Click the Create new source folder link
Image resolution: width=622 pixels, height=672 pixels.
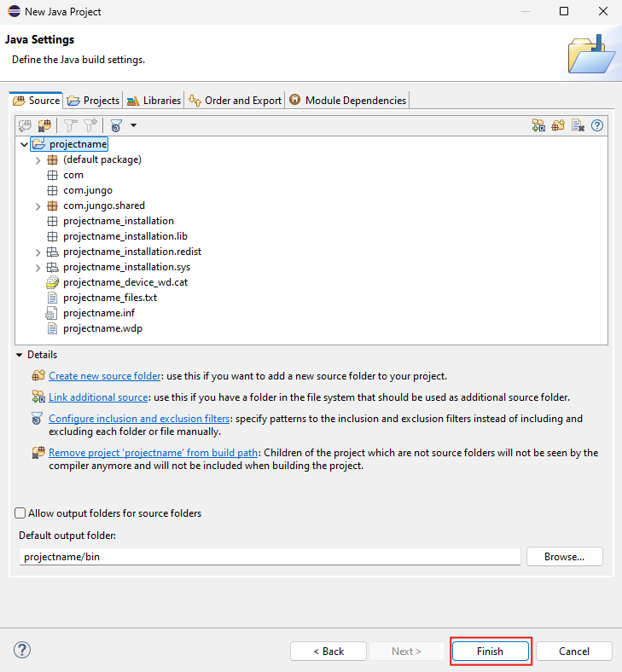pos(104,376)
